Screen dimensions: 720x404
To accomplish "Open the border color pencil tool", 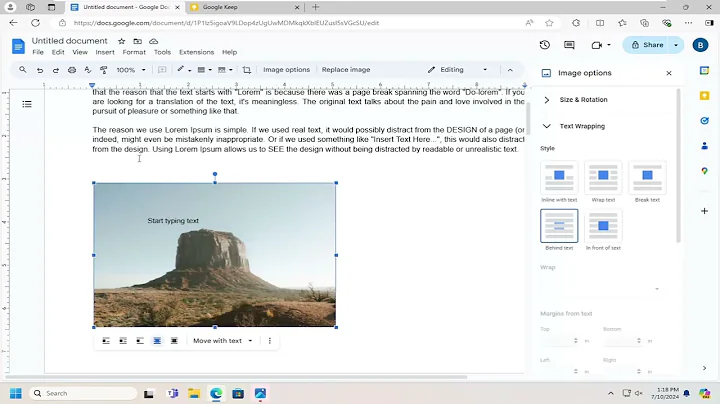I will point(183,70).
